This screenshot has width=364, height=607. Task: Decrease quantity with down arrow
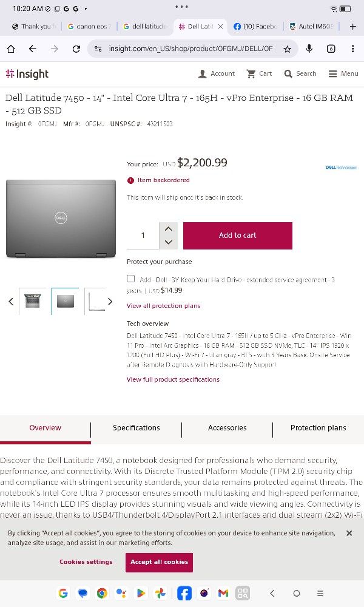pos(169,242)
